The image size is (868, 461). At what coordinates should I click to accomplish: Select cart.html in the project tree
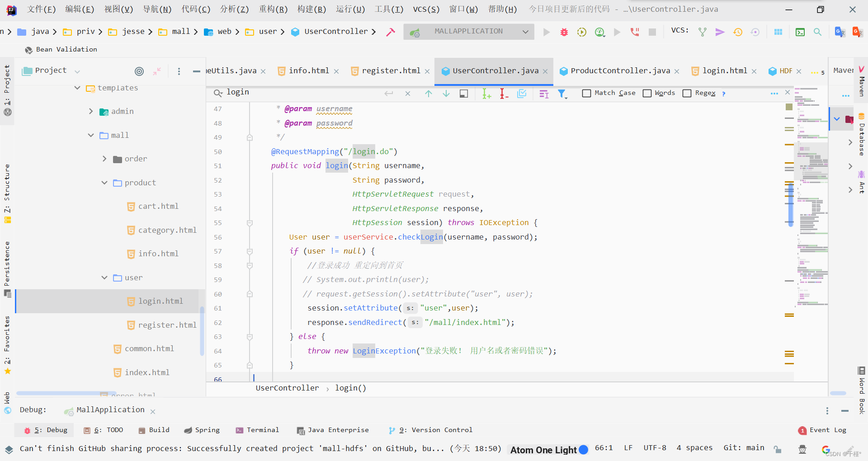(x=158, y=206)
